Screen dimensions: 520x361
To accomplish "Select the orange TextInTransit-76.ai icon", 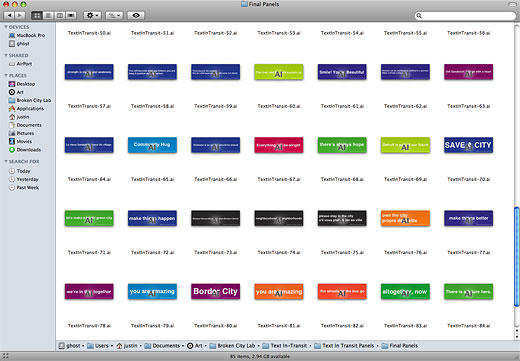I will (x=405, y=218).
